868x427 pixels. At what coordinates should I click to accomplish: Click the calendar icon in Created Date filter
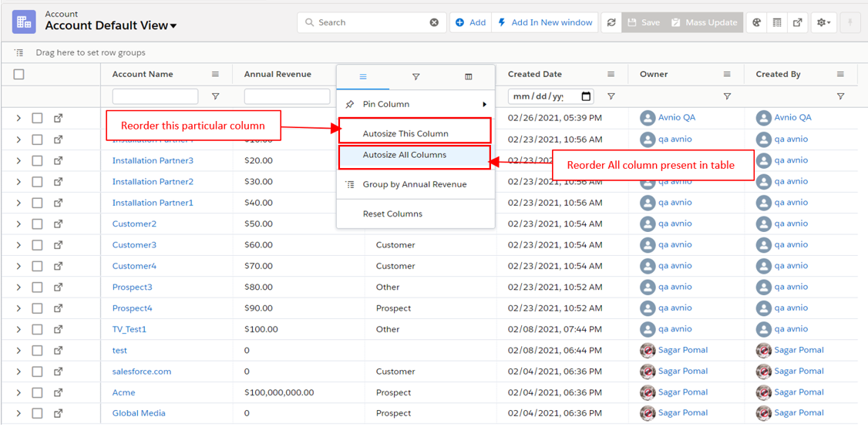tap(587, 97)
